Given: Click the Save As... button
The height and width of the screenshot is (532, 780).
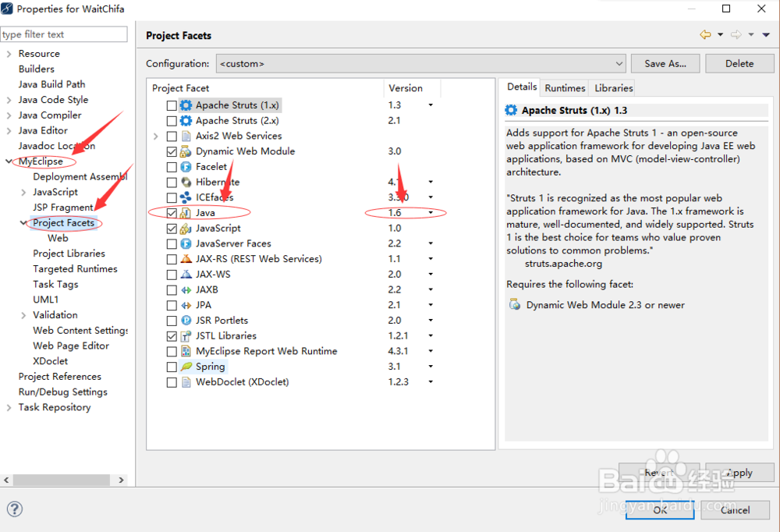Looking at the screenshot, I should coord(665,64).
